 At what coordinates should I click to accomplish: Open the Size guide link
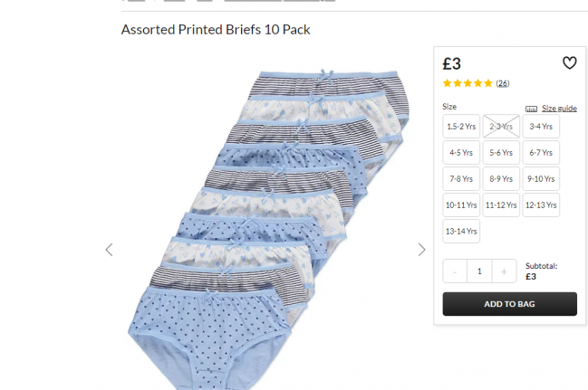[x=559, y=108]
